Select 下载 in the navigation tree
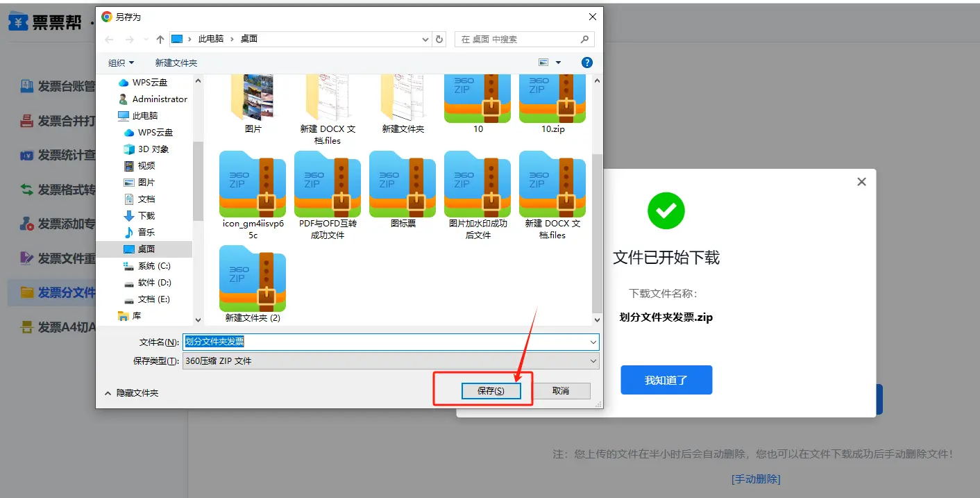 [x=146, y=215]
